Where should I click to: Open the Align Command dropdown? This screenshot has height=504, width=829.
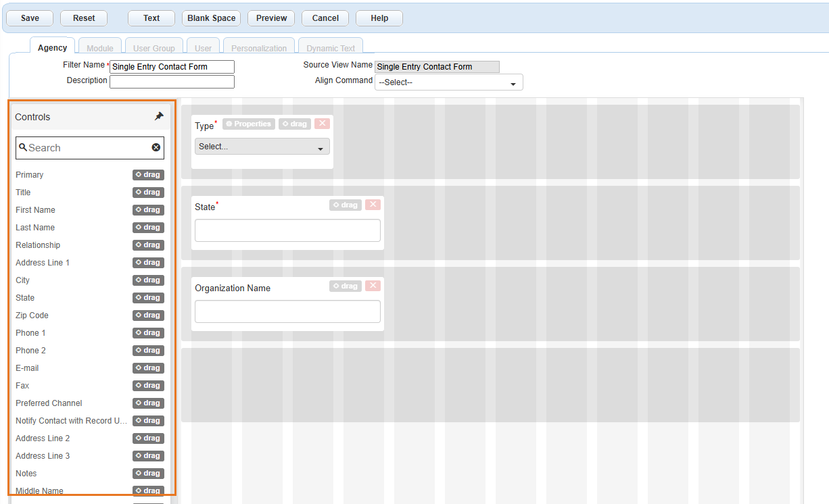pos(448,82)
